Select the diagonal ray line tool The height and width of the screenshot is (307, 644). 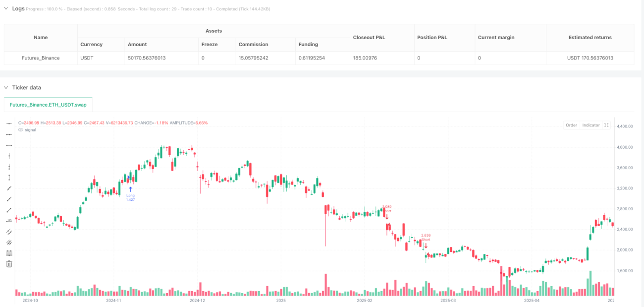pyautogui.click(x=9, y=199)
